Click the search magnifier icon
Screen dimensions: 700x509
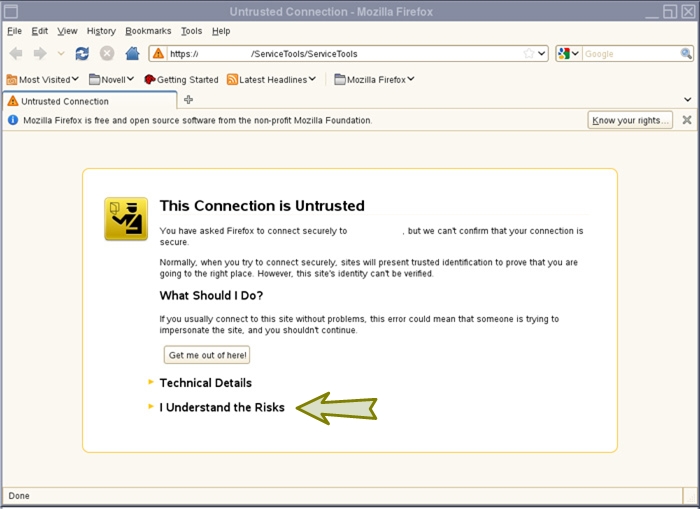(685, 54)
